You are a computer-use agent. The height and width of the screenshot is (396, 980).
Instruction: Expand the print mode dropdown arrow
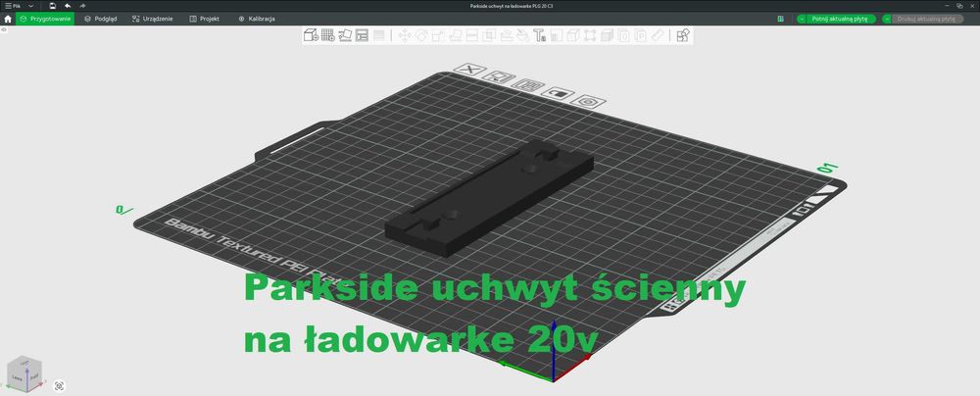point(887,19)
